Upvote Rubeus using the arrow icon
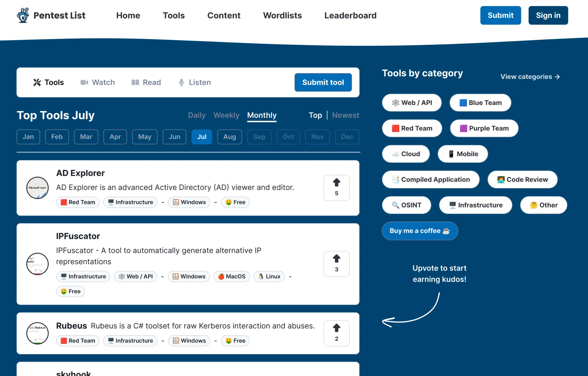The width and height of the screenshot is (588, 376). 336,328
